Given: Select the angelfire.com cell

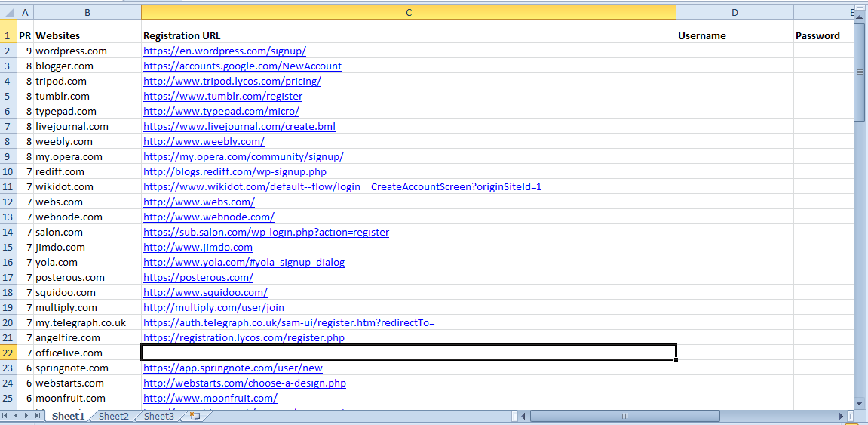Looking at the screenshot, I should point(87,338).
